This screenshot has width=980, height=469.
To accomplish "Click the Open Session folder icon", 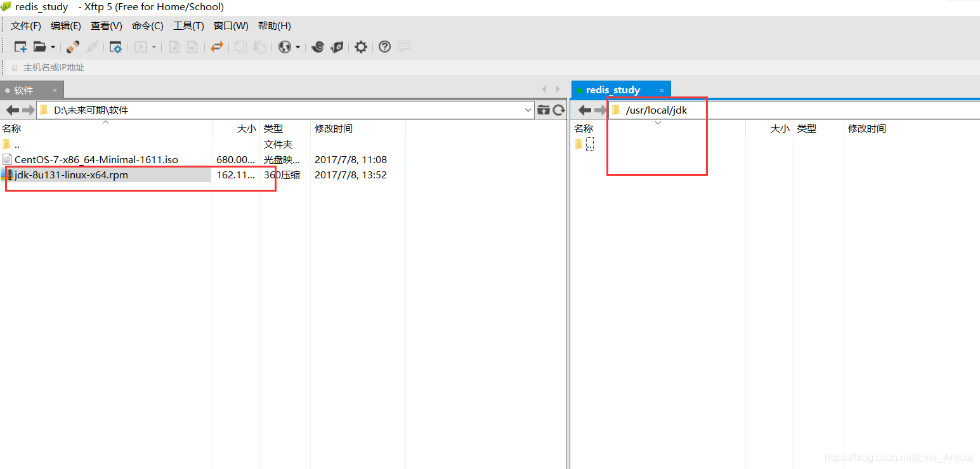I will [x=40, y=47].
